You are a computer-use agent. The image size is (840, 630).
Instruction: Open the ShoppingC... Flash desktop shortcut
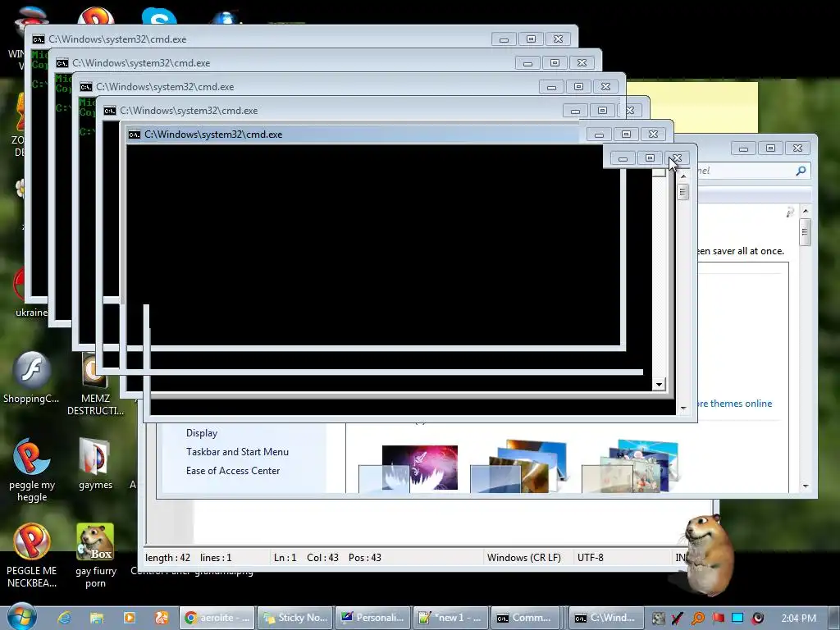click(31, 377)
